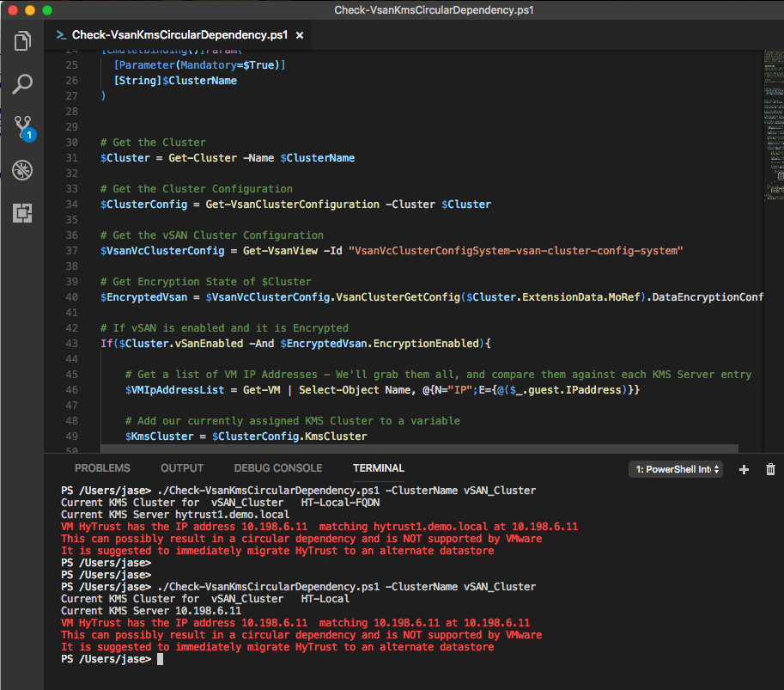Kill the terminal using trash icon
784x690 pixels.
(770, 469)
